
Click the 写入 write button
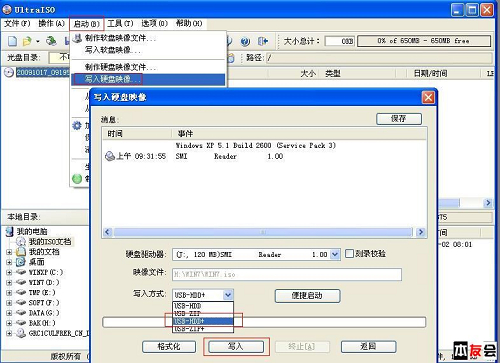coord(236,347)
